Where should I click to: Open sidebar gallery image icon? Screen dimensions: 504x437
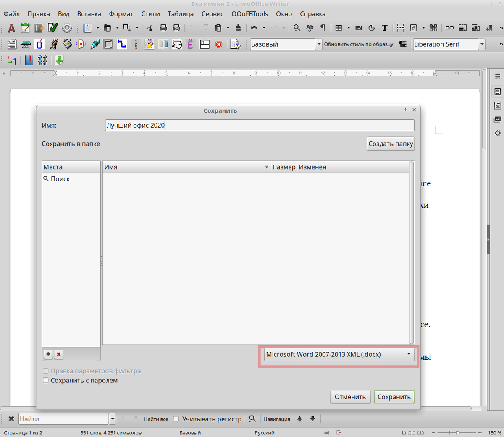[498, 119]
